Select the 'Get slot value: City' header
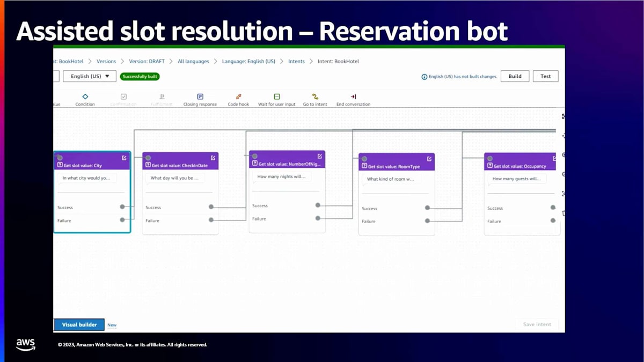 (x=92, y=161)
